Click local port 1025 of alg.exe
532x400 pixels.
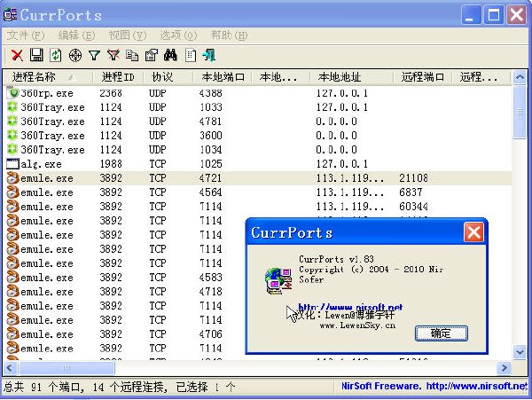pyautogui.click(x=210, y=164)
